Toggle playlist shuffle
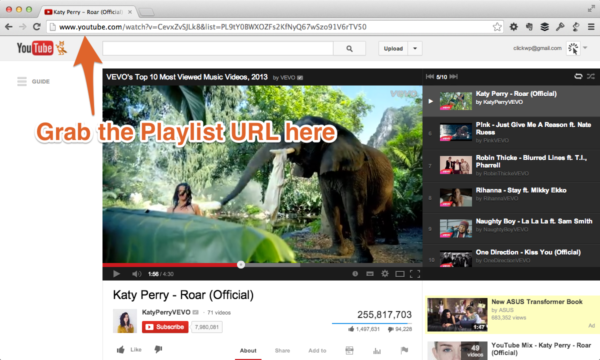The image size is (600, 360). [591, 77]
